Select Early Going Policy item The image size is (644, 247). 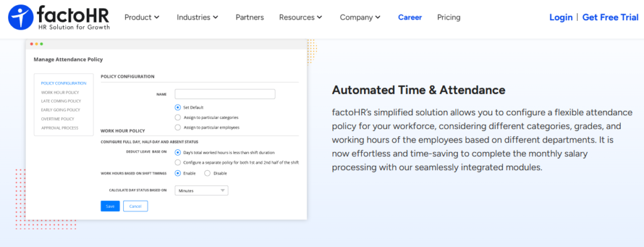tap(60, 110)
